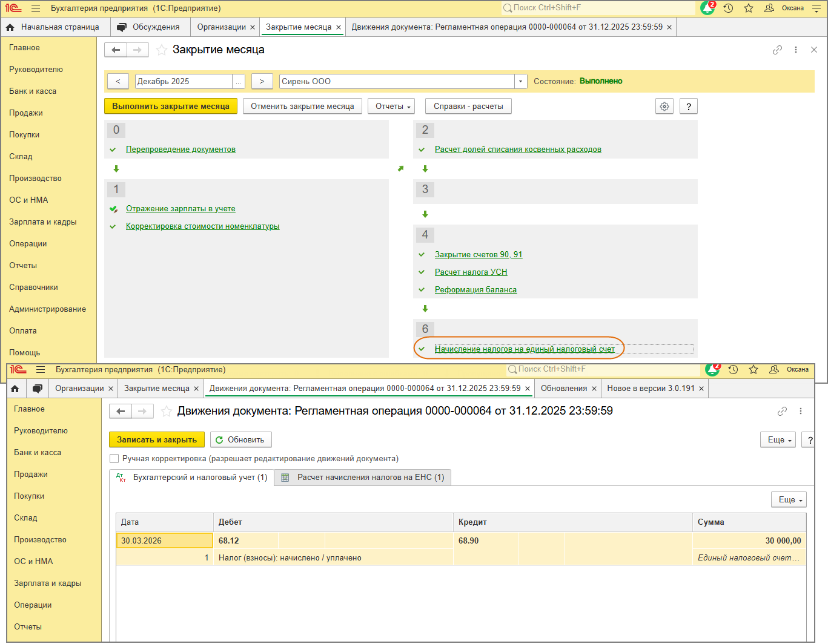Open Расчет налога УСН link
828x644 pixels.
click(x=471, y=272)
